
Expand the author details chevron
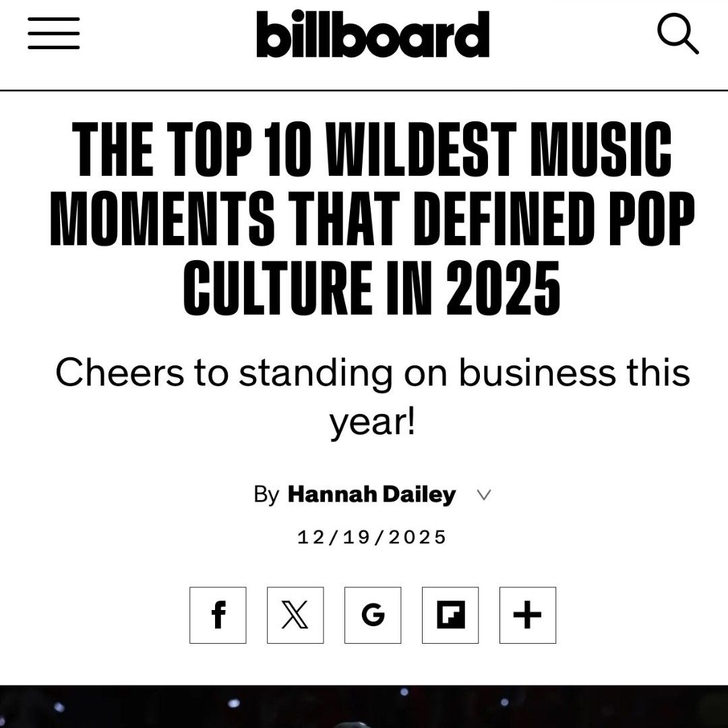(483, 495)
